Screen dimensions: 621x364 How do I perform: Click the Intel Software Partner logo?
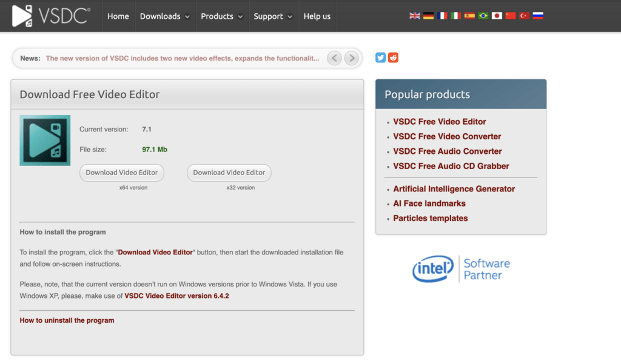pyautogui.click(x=461, y=269)
